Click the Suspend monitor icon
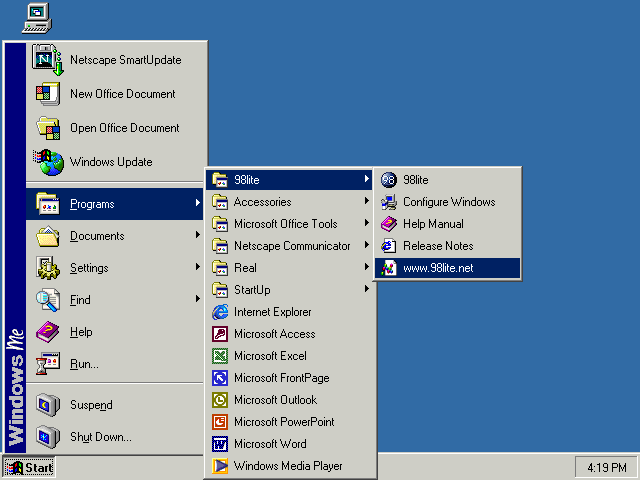The width and height of the screenshot is (640, 480). click(48, 404)
